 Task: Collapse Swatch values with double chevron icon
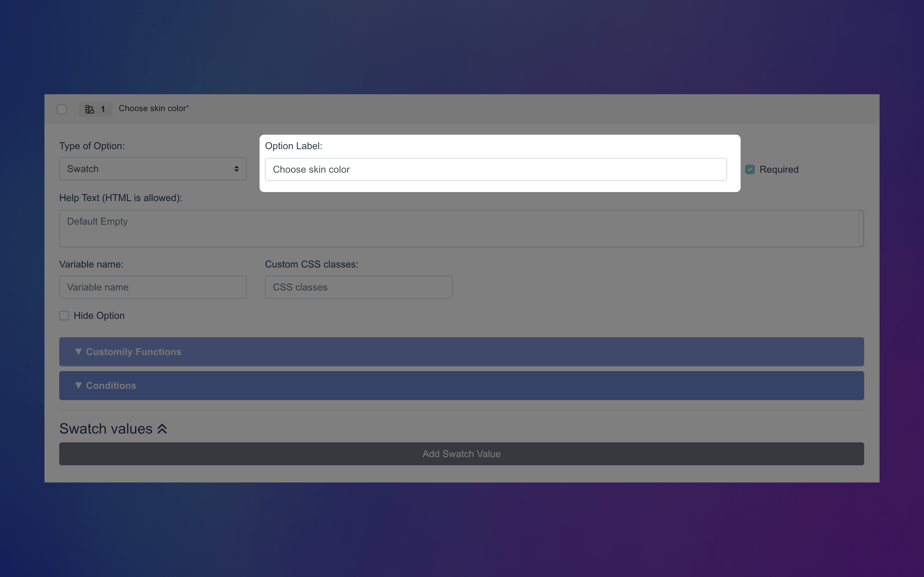162,429
